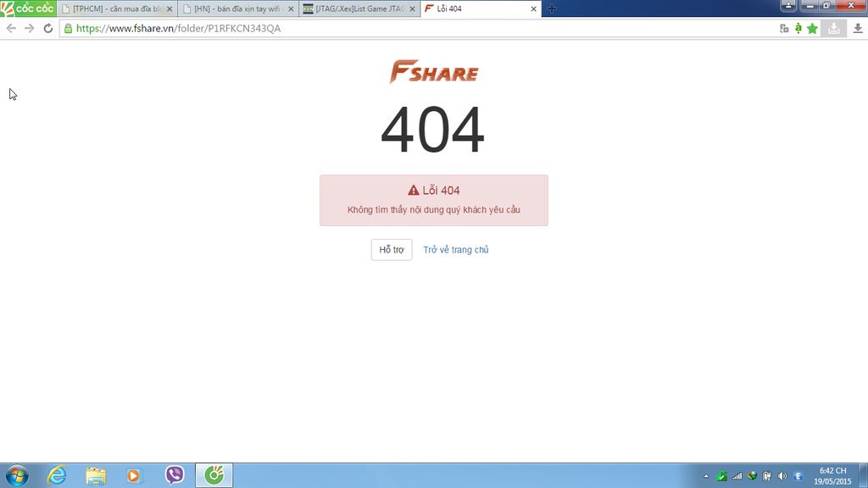Go back to the previous page

(11, 28)
